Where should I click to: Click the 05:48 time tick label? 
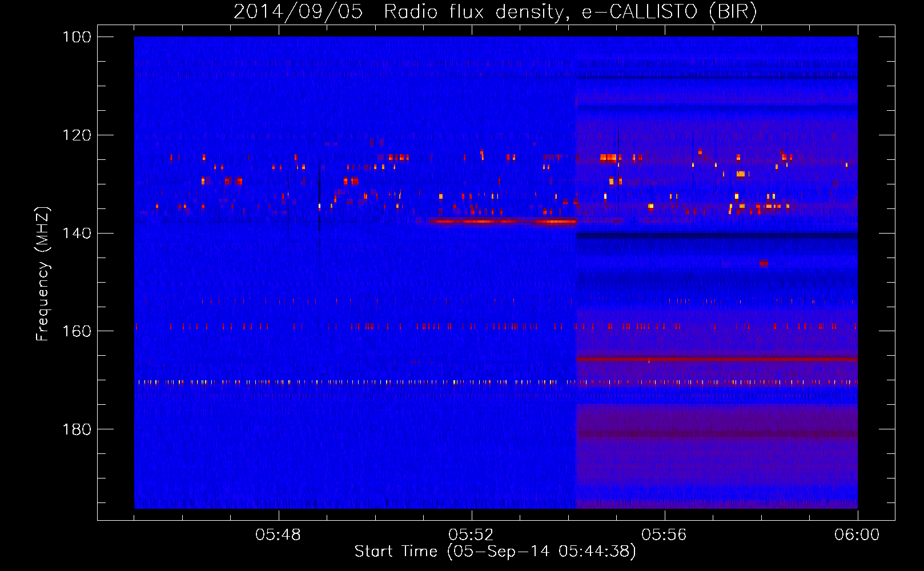point(279,535)
